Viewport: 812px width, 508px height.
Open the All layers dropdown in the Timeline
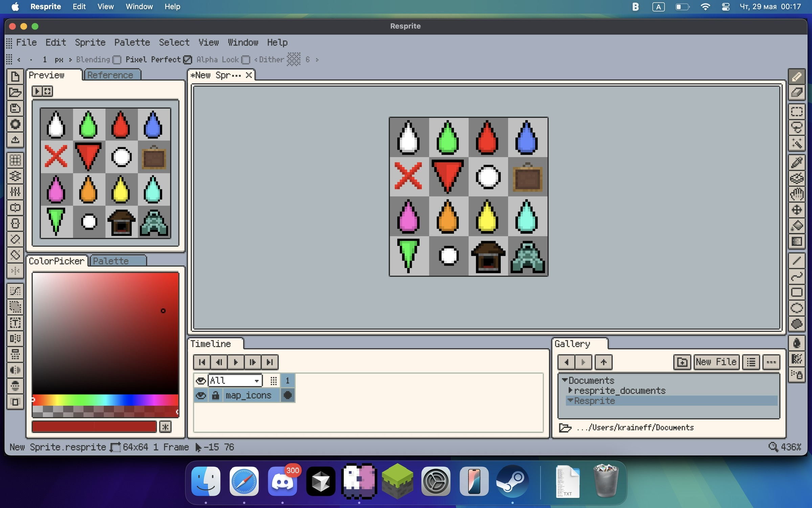235,381
